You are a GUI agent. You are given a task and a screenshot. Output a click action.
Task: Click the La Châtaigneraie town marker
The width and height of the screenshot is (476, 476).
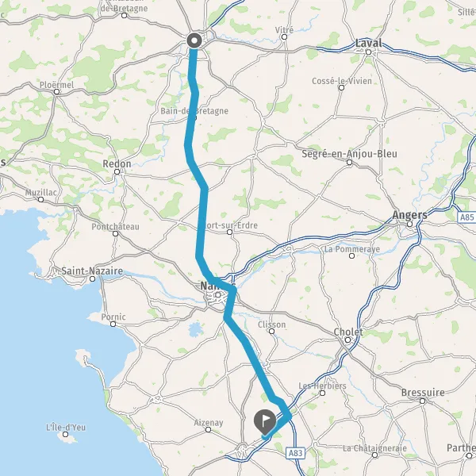pos(375,455)
